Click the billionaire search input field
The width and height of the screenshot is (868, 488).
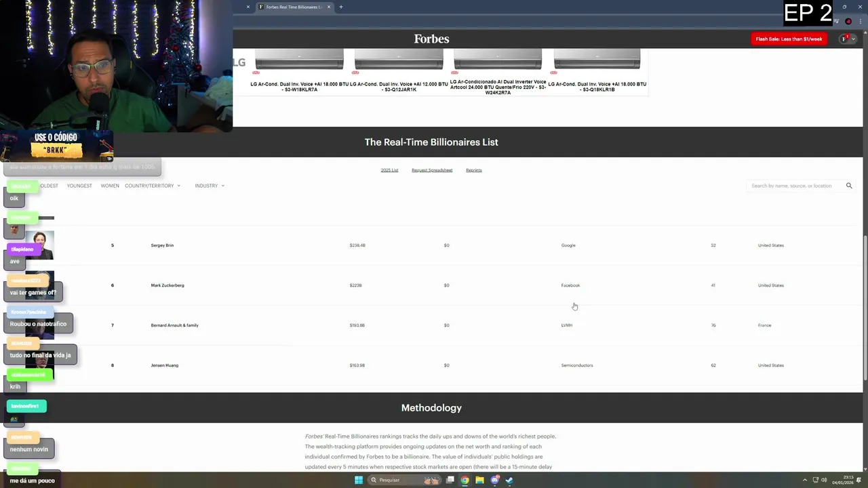793,186
